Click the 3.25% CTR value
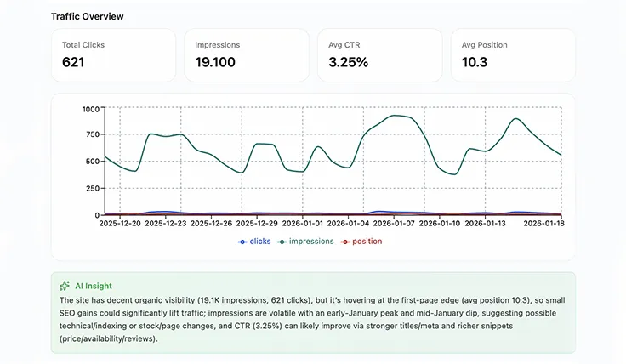The height and width of the screenshot is (364, 626). coord(348,62)
